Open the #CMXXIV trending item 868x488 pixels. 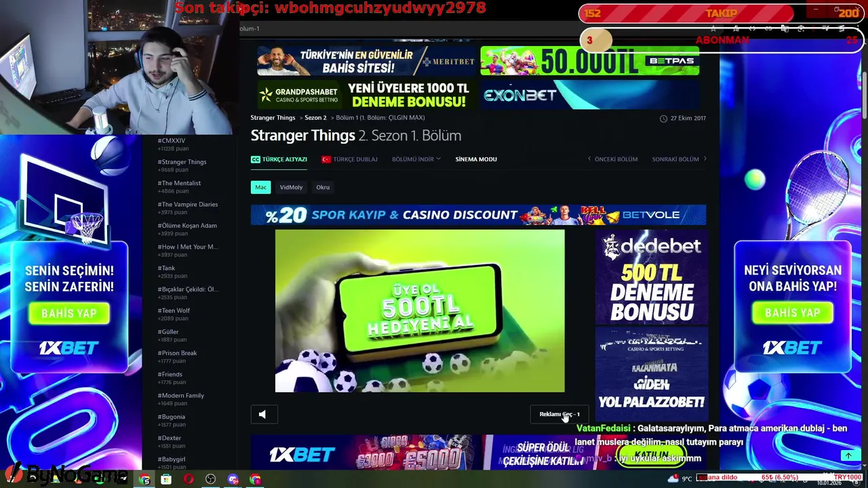pyautogui.click(x=172, y=141)
